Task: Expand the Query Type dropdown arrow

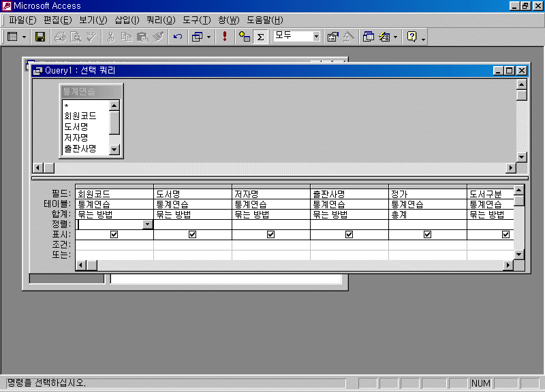Action: click(208, 37)
